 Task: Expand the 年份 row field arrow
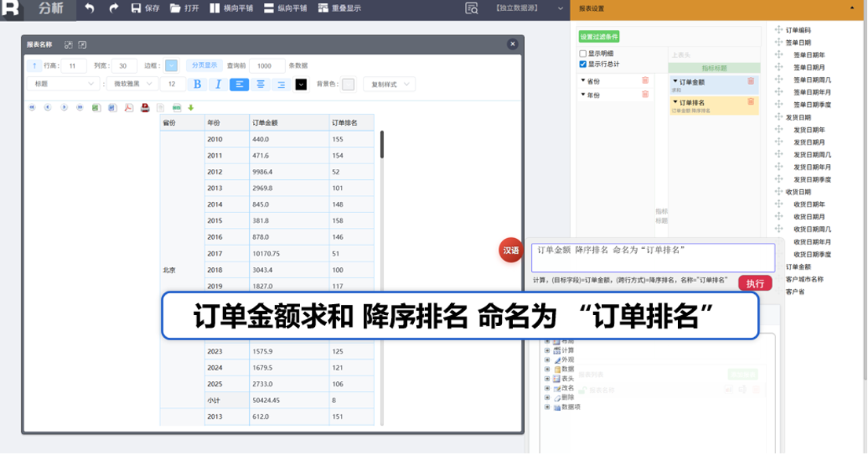(x=583, y=95)
